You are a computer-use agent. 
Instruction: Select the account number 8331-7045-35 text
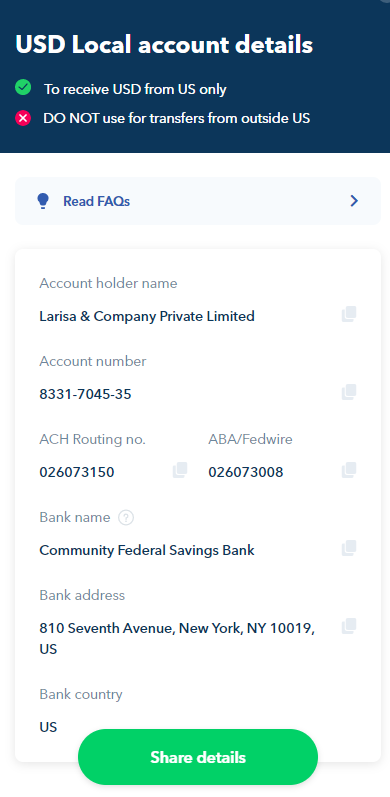tap(85, 394)
